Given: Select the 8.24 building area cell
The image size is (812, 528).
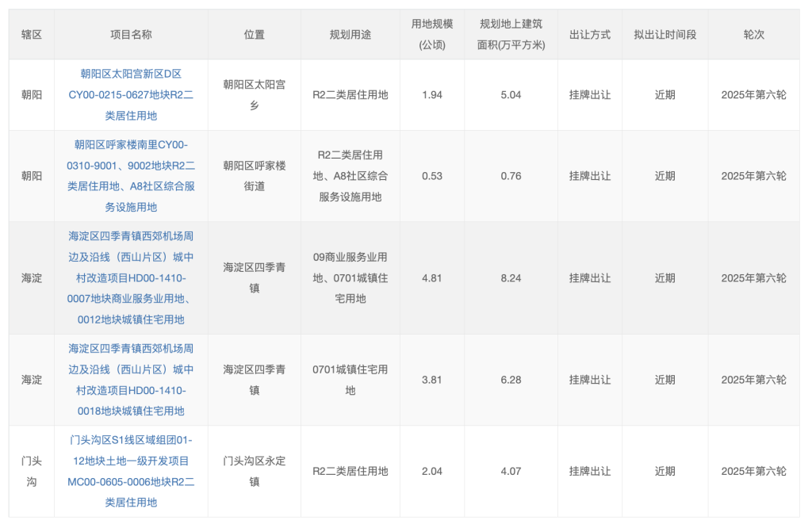Looking at the screenshot, I should point(511,277).
